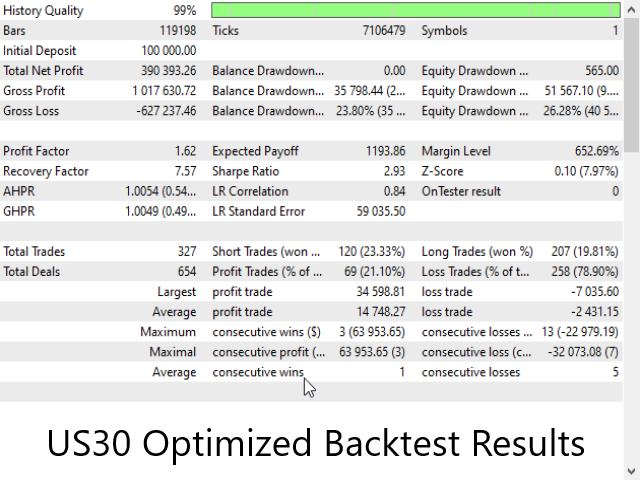The image size is (640, 480).
Task: Select the Bars value 119198
Action: (178, 31)
